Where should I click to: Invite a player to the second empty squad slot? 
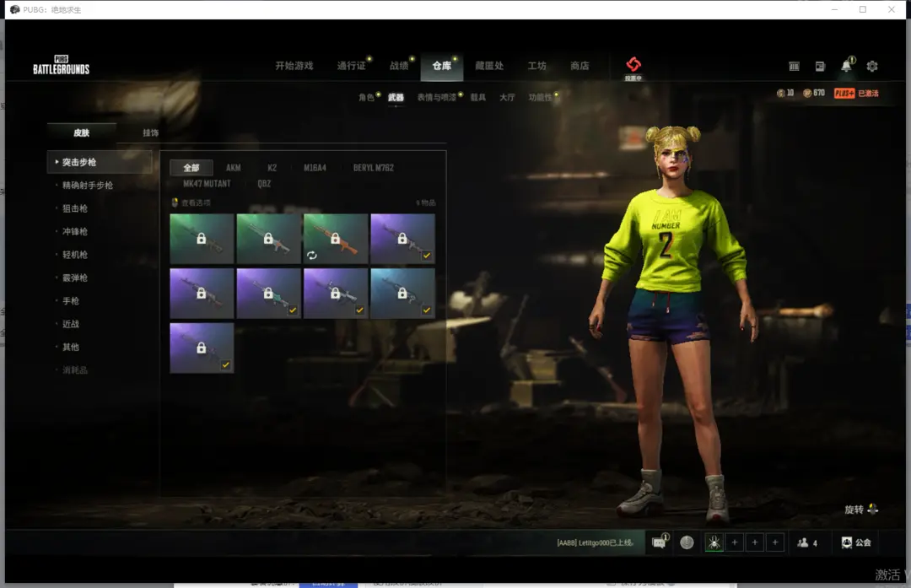(755, 542)
